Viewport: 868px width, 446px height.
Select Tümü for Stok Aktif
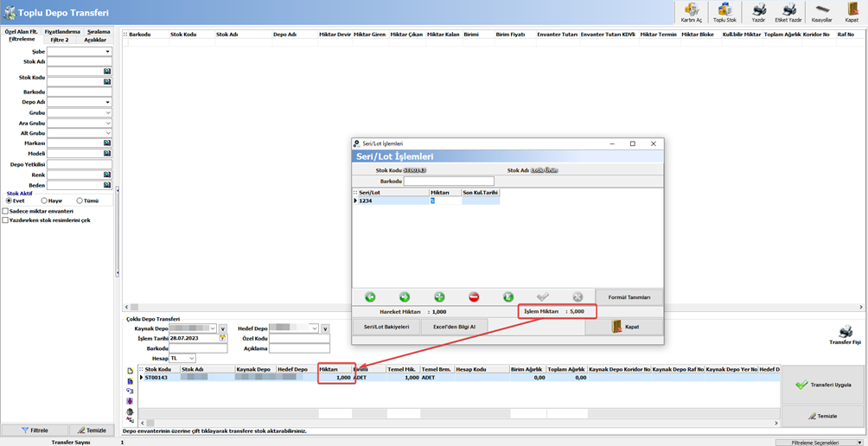[80, 201]
